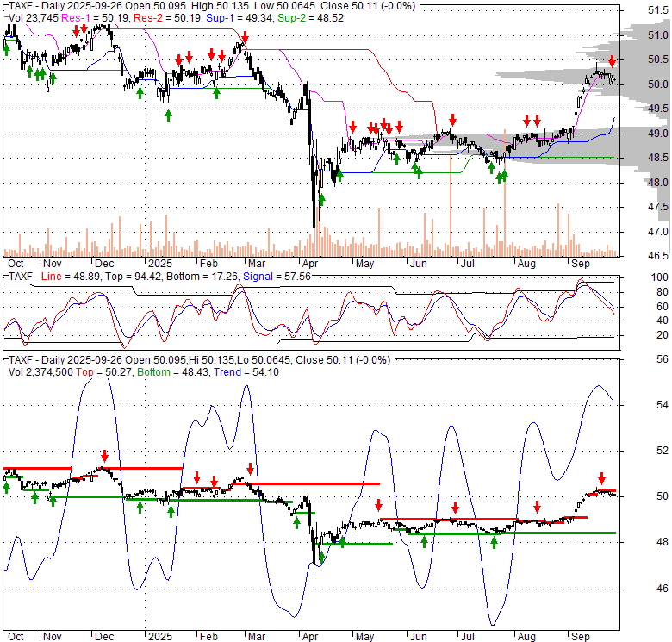This screenshot has height=642, width=672.
Task: Click the 48.5 price axis label
Action: 658,158
